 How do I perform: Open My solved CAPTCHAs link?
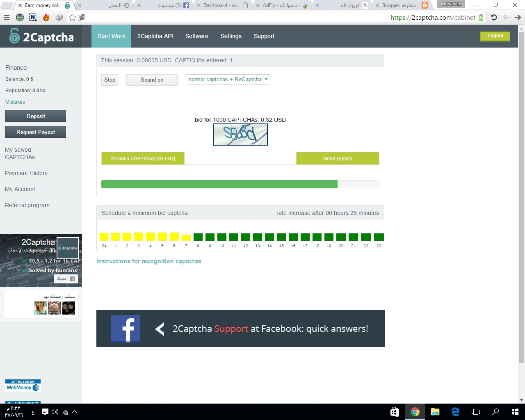[x=20, y=153]
